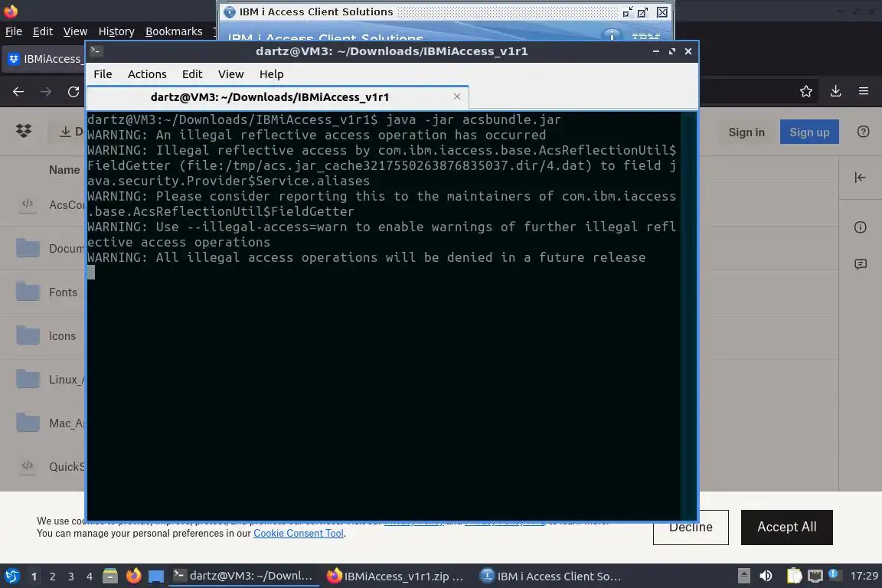Screen dimensions: 882x588
Task: Switch to workspace 4
Action: pos(89,577)
